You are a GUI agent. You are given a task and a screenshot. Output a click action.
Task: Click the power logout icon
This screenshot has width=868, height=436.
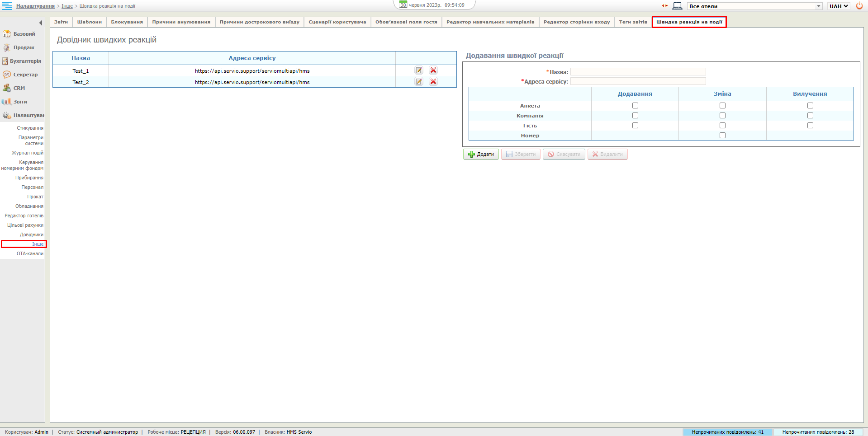(859, 6)
